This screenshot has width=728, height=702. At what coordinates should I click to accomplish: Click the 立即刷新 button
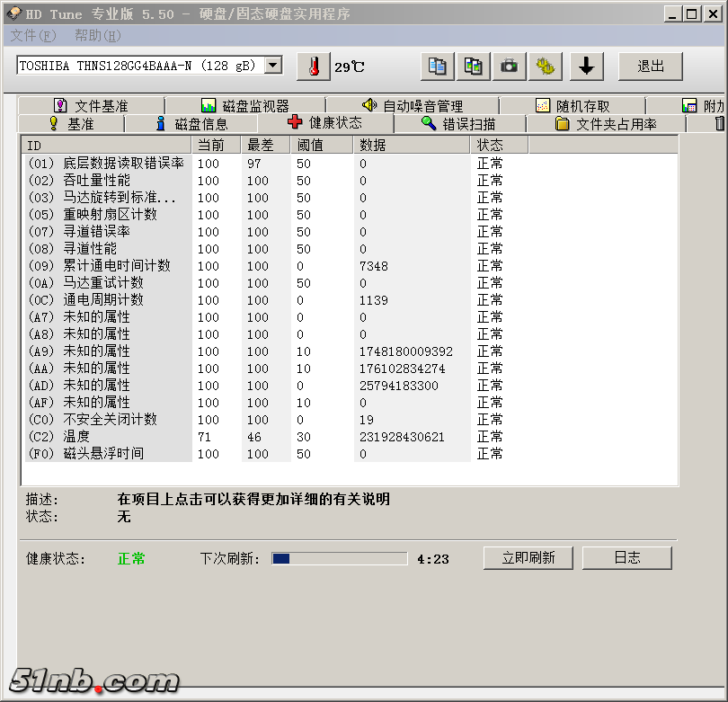click(x=528, y=558)
